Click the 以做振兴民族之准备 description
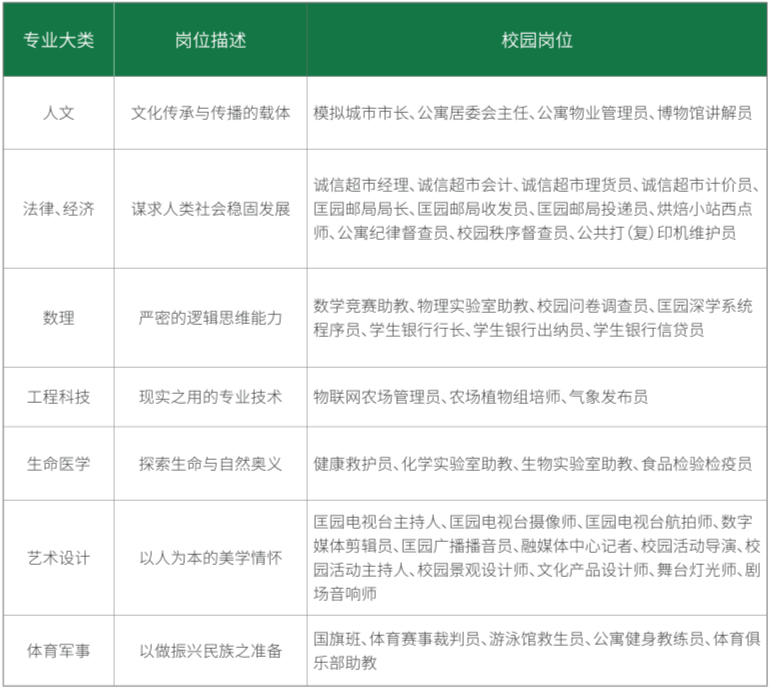 (210, 651)
